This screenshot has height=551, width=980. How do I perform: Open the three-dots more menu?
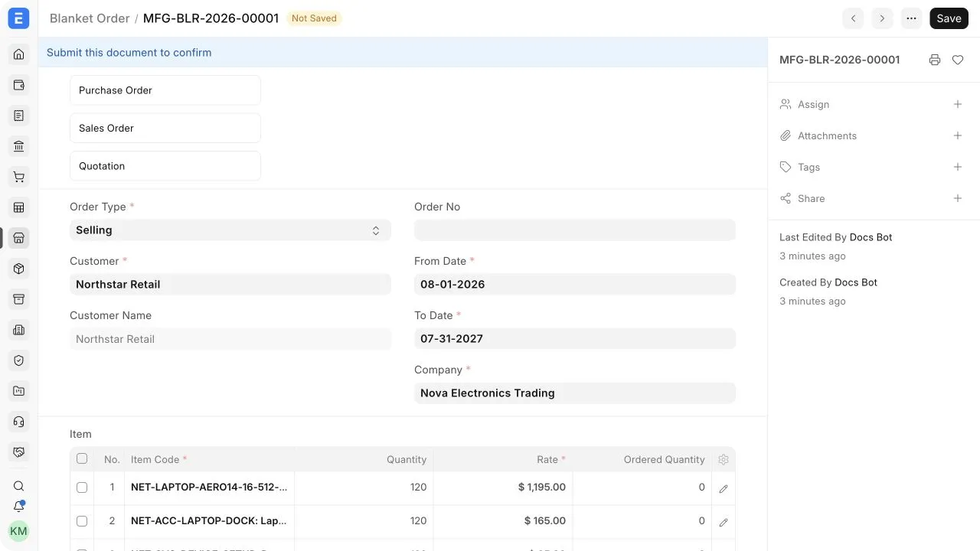[x=911, y=18]
